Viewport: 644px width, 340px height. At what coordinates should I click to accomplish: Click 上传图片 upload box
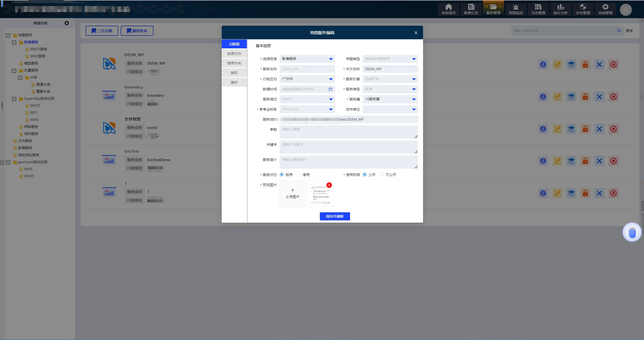point(292,194)
